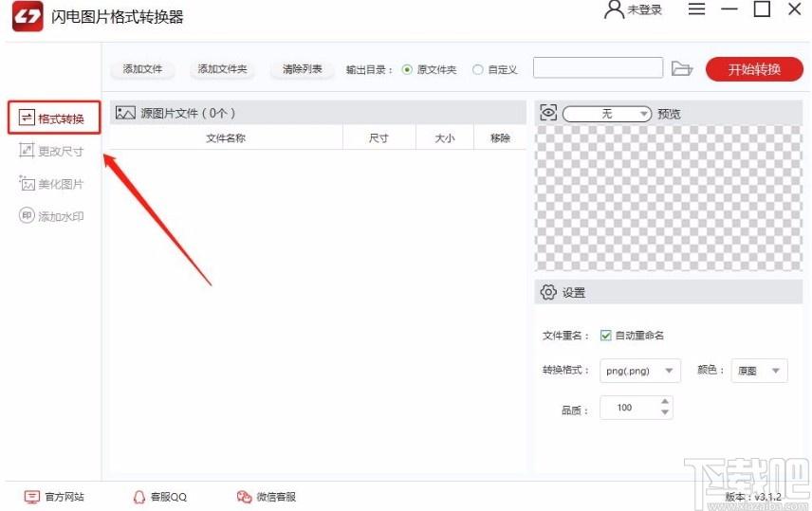Open the preview mode 无 dropdown
The height and width of the screenshot is (511, 812).
(x=607, y=114)
